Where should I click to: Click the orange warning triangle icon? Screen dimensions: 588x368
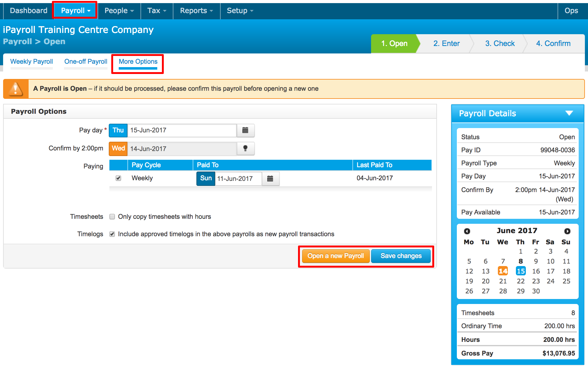(x=16, y=89)
